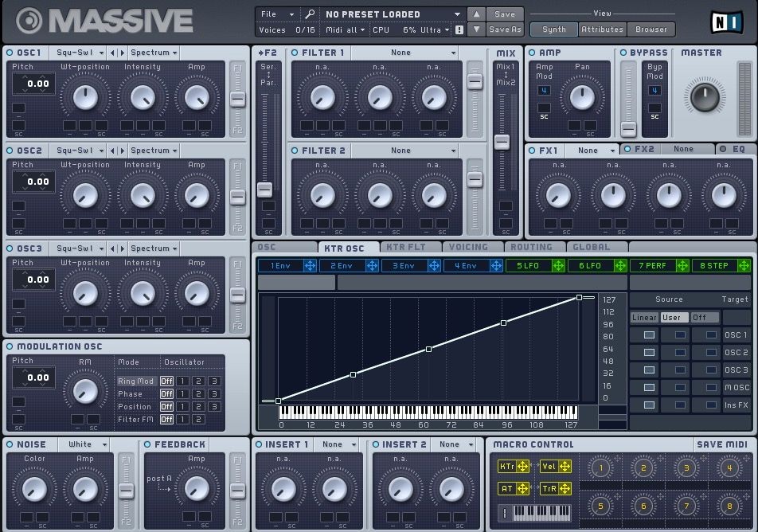Open the FX1 effect type dropdown
Screen dimensions: 758x532
(592, 151)
